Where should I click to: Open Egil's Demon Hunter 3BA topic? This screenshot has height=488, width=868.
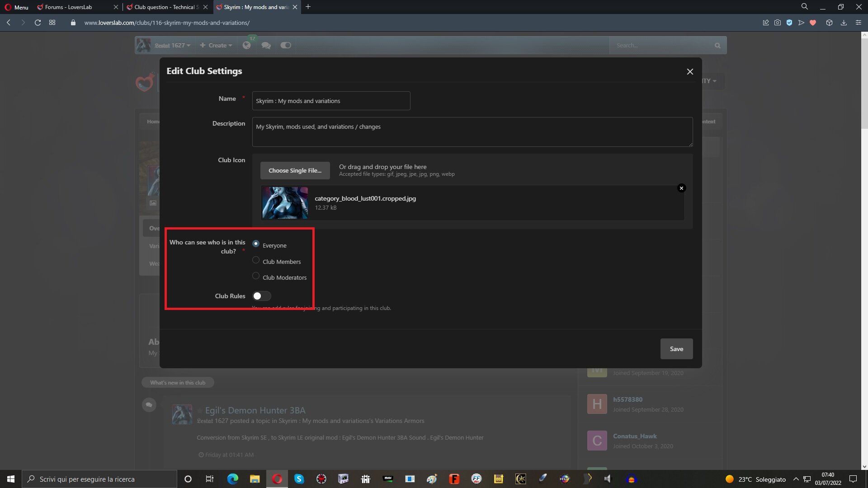point(255,410)
